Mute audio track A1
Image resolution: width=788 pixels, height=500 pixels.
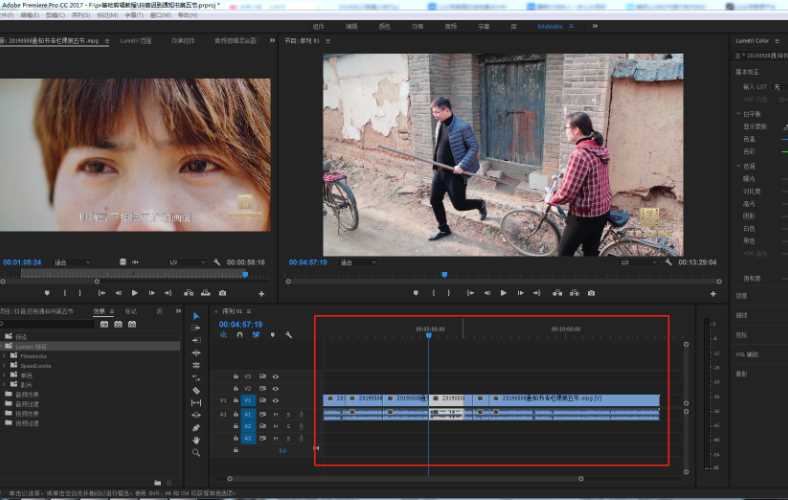(275, 413)
